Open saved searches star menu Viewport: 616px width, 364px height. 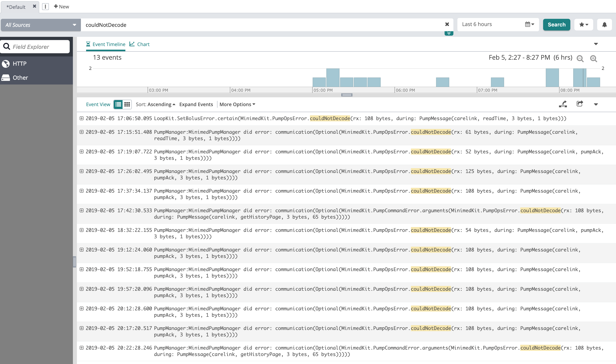pos(584,25)
